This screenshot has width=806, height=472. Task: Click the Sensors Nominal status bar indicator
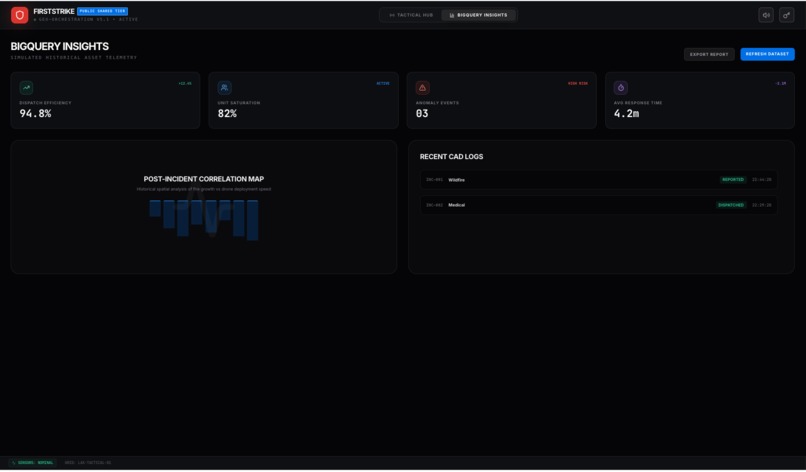[32, 463]
